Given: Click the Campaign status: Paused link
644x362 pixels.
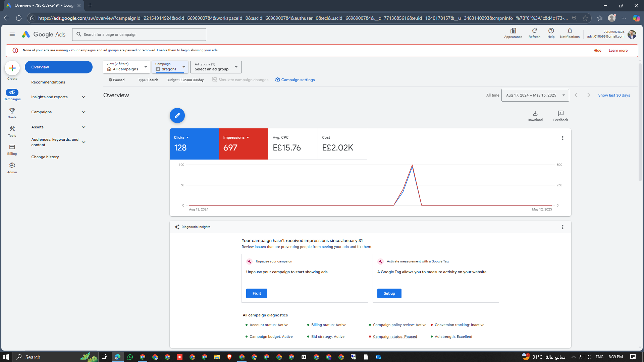Looking at the screenshot, I should (x=395, y=337).
